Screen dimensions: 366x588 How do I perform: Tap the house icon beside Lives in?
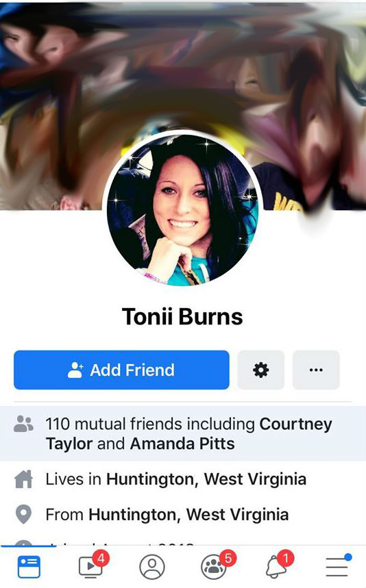[24, 479]
